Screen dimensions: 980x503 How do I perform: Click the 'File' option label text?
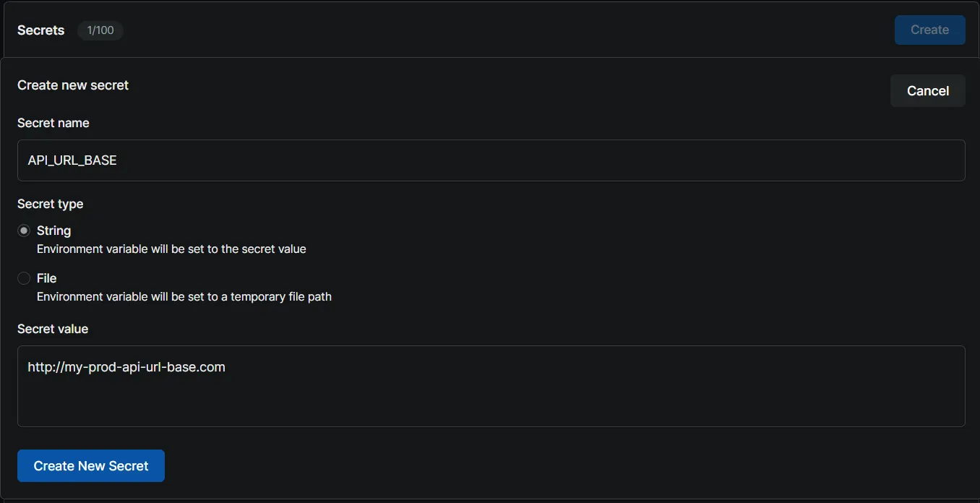[46, 278]
